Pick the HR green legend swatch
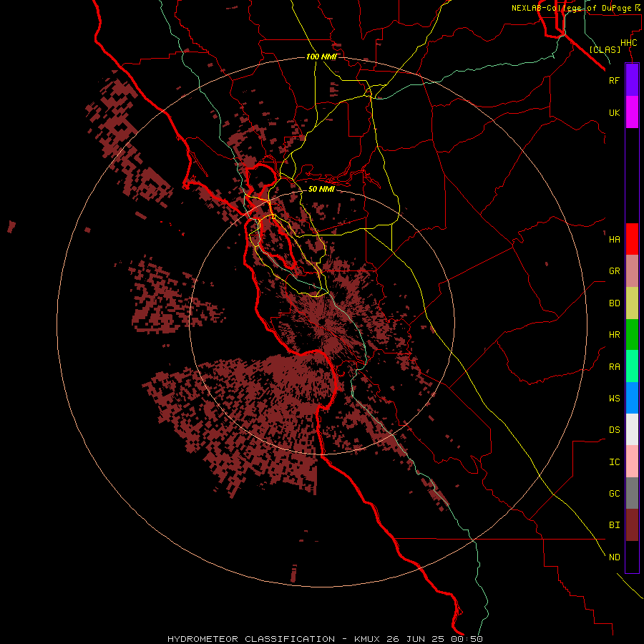This screenshot has height=644, width=644. (x=632, y=334)
